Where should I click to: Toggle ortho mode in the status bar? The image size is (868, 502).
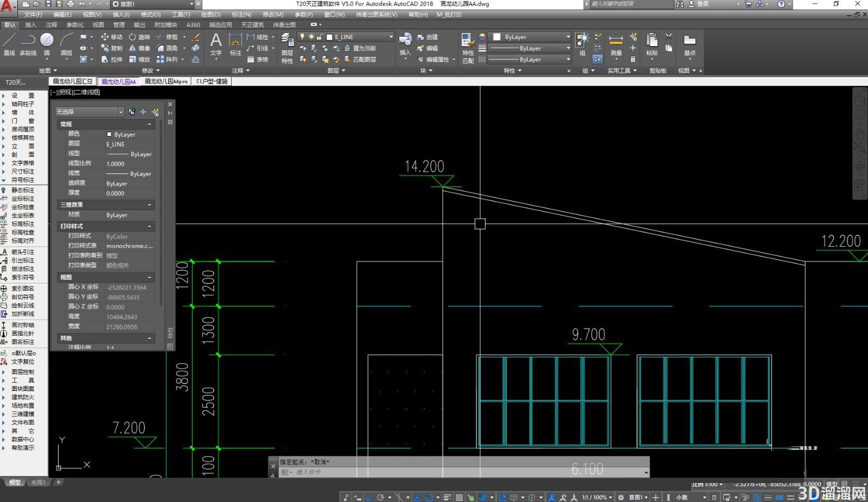coord(369,497)
